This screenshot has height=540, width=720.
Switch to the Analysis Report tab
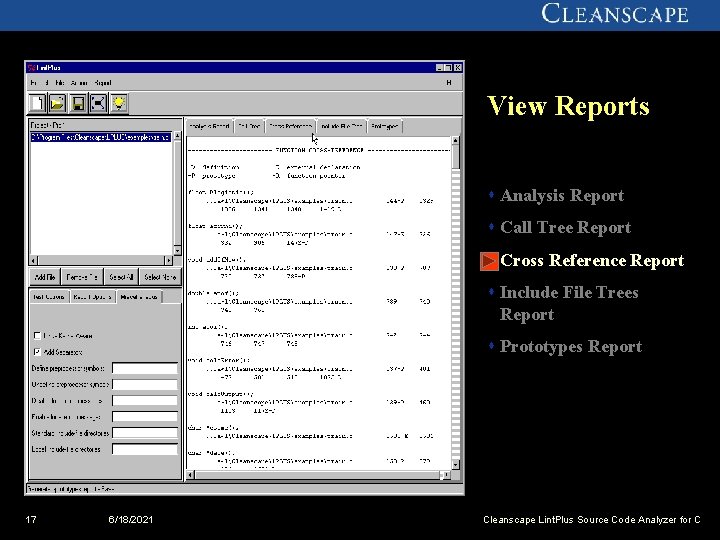(209, 126)
